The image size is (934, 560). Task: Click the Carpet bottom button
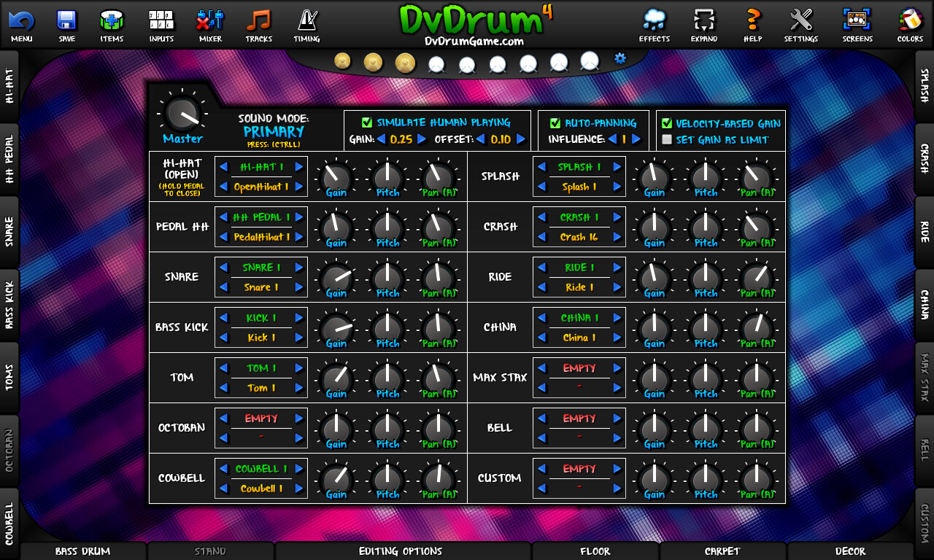pos(722,551)
